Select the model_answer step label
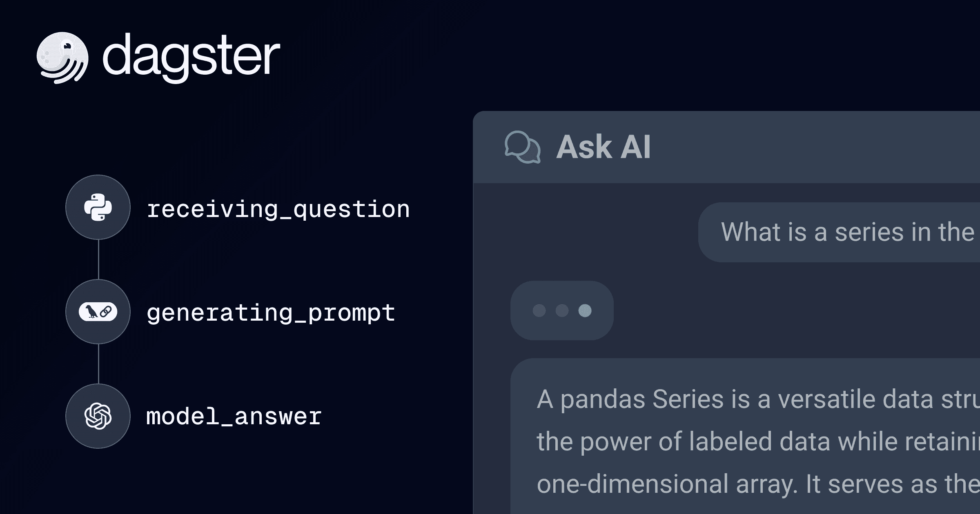 click(234, 417)
